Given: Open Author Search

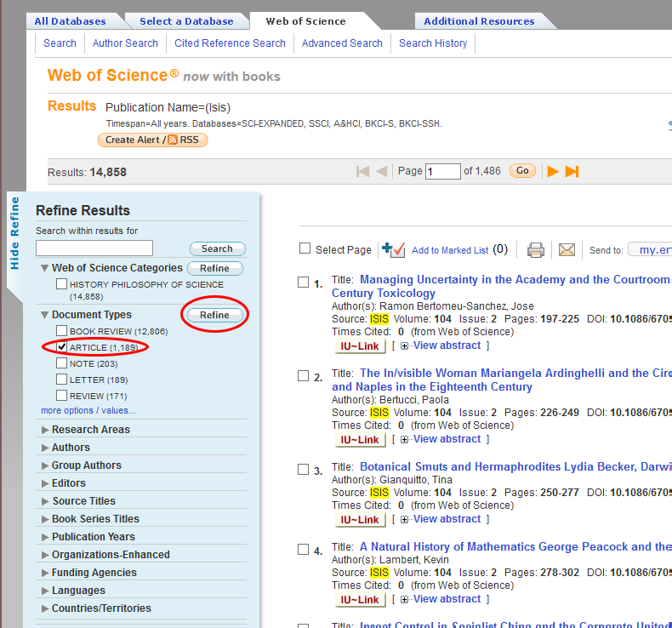Looking at the screenshot, I should pos(125,43).
